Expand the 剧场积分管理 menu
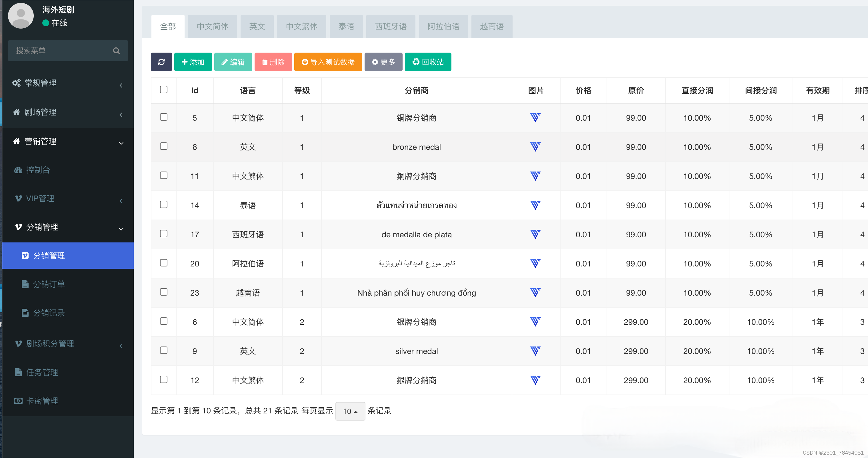Image resolution: width=868 pixels, height=458 pixels. pyautogui.click(x=68, y=344)
